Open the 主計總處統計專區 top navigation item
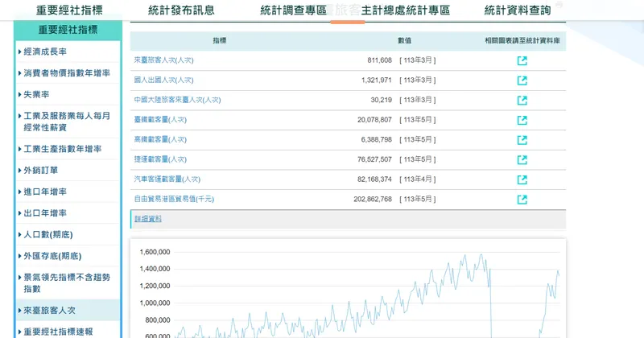 click(x=406, y=10)
